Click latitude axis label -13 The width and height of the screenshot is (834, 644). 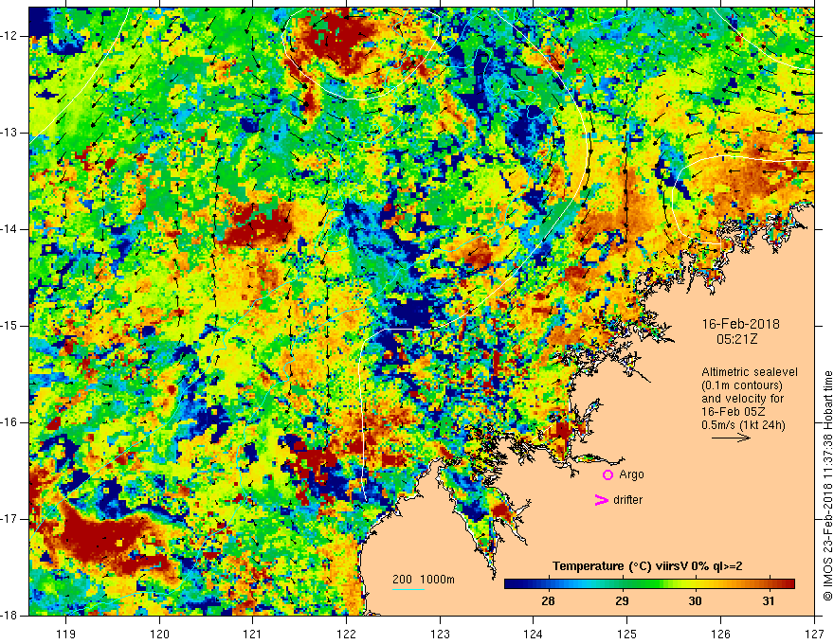tap(9, 133)
